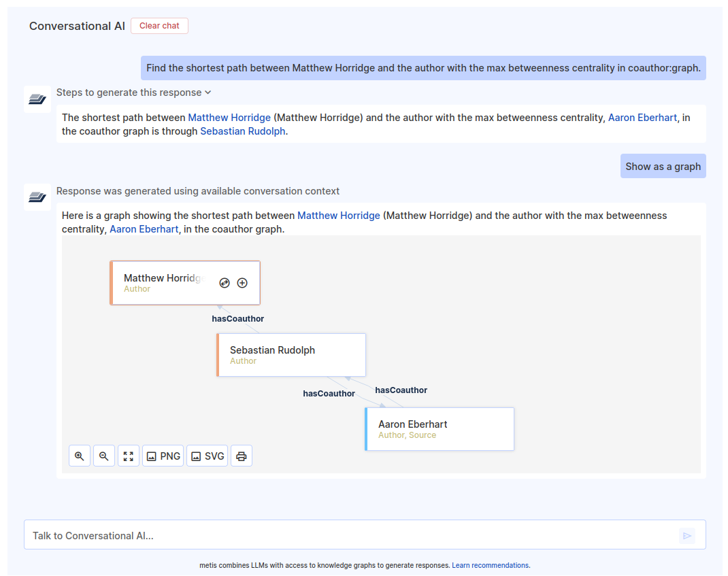Click the Clear chat button

(x=159, y=25)
